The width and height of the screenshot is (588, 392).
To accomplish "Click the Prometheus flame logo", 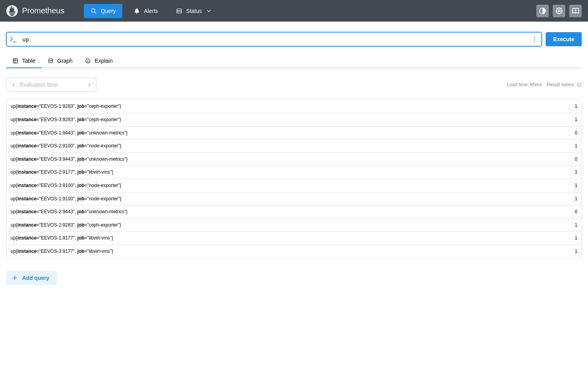I will coord(12,11).
